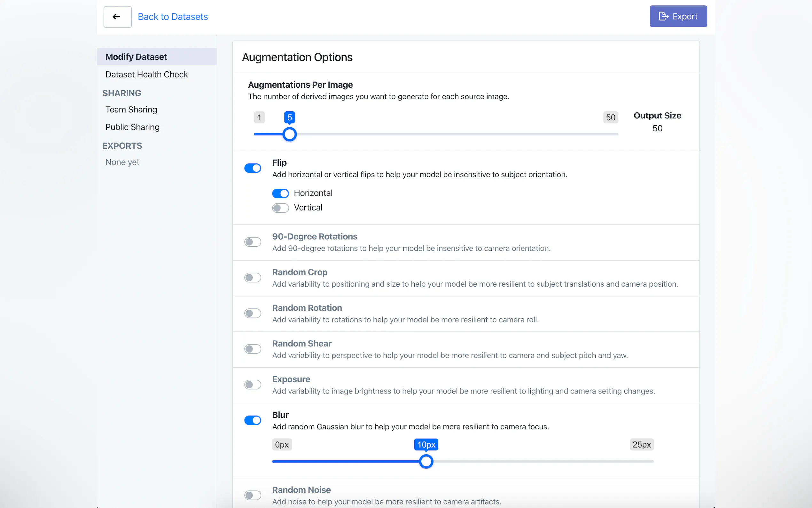Enable the Exposure toggle

pos(253,385)
